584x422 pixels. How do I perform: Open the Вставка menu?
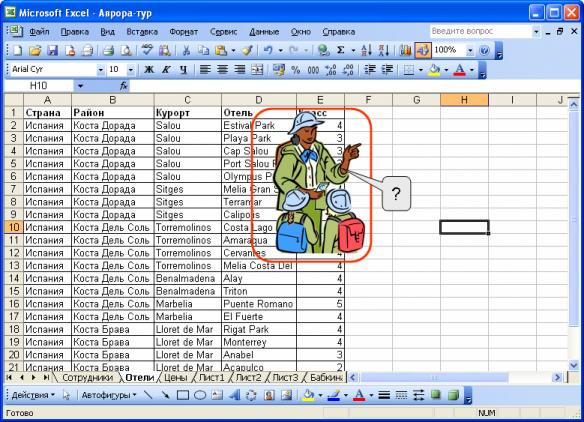[142, 32]
